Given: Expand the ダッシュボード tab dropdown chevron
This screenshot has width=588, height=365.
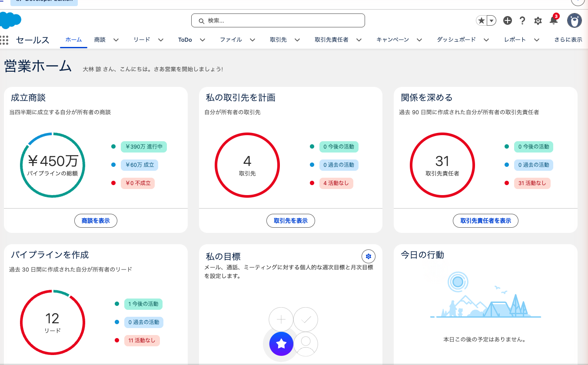Looking at the screenshot, I should tap(486, 40).
